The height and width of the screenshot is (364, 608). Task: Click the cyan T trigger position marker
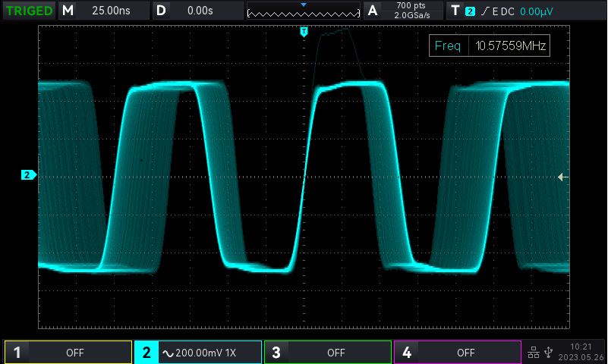[x=304, y=32]
